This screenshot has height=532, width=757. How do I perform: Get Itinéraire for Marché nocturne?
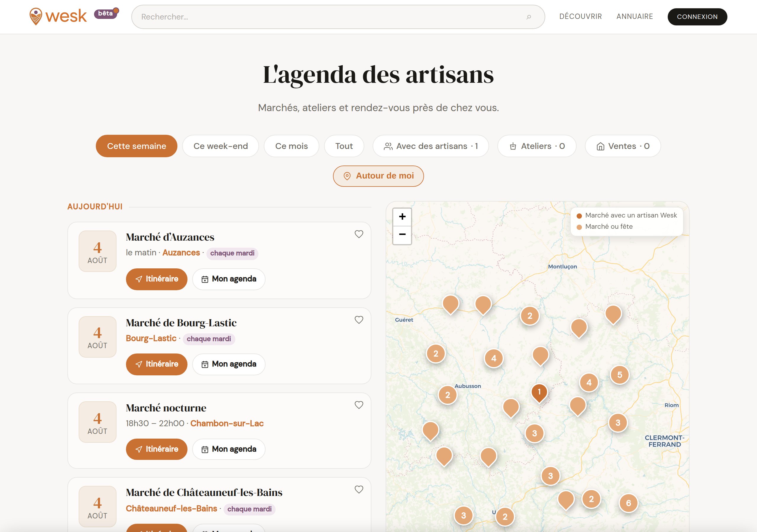tap(157, 449)
